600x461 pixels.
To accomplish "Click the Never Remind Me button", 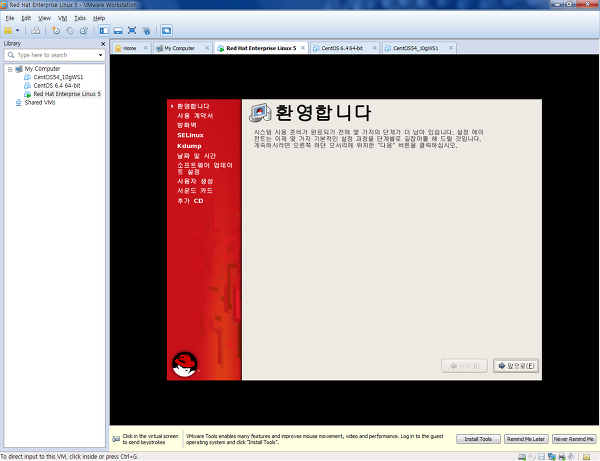I will click(x=574, y=439).
